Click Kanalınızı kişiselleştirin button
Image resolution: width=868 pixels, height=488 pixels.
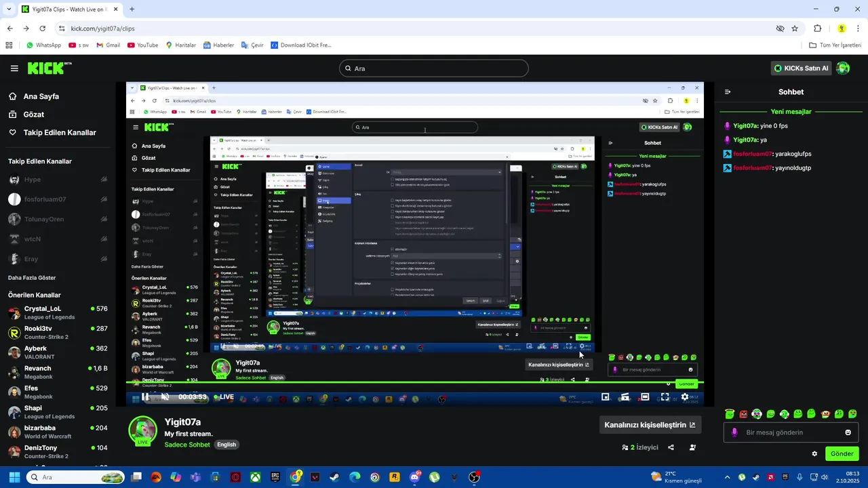pyautogui.click(x=650, y=425)
